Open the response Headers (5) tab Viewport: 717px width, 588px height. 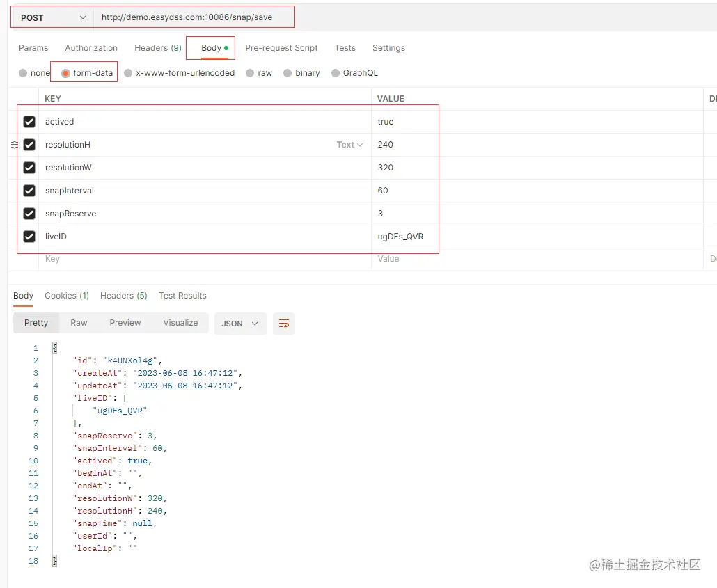(x=124, y=296)
